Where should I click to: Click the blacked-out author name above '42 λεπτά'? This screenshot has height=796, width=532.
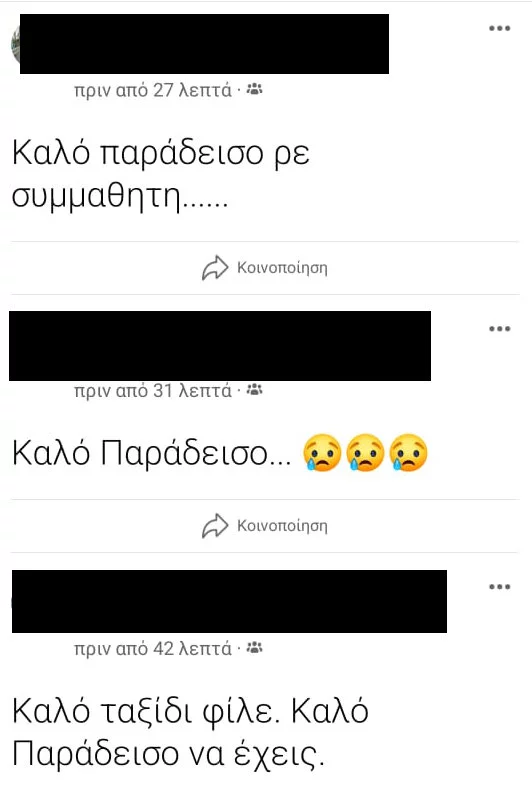point(229,601)
